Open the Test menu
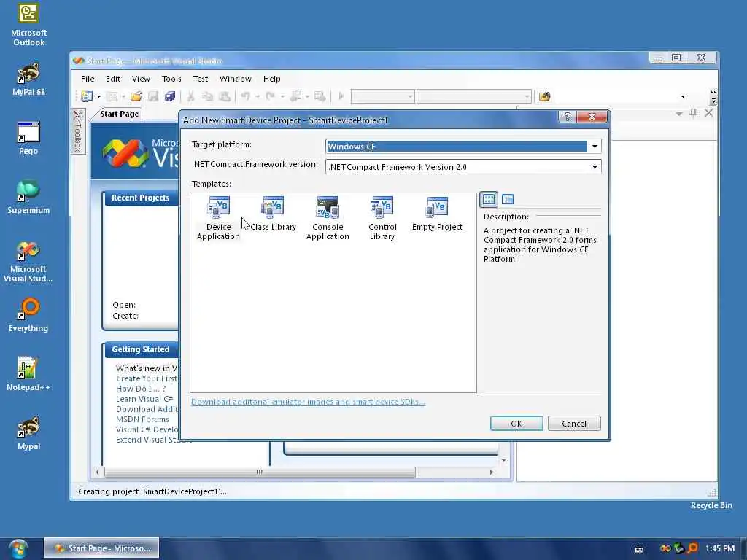 pos(201,79)
